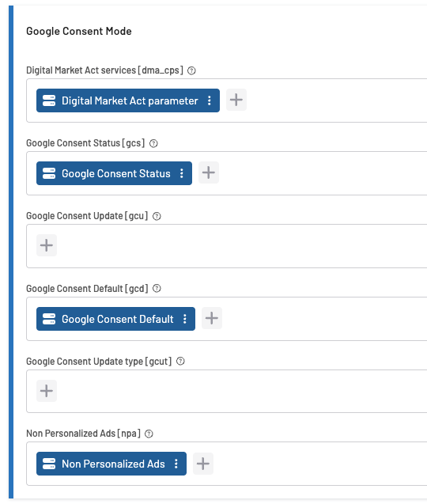Show help for Google Consent Update [gcu]
The image size is (427, 504).
point(157,216)
